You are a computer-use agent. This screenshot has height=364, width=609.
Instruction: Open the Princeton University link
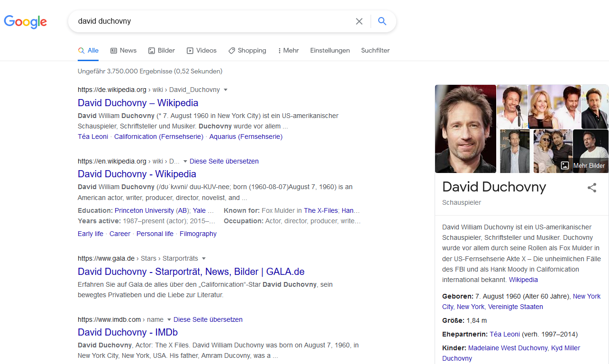[144, 210]
